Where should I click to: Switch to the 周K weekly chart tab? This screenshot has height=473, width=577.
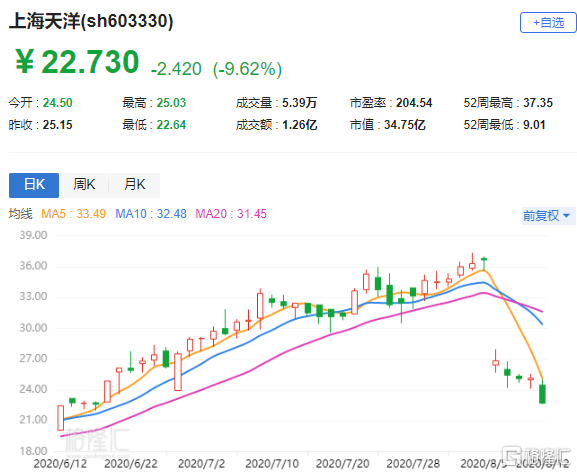pos(84,185)
